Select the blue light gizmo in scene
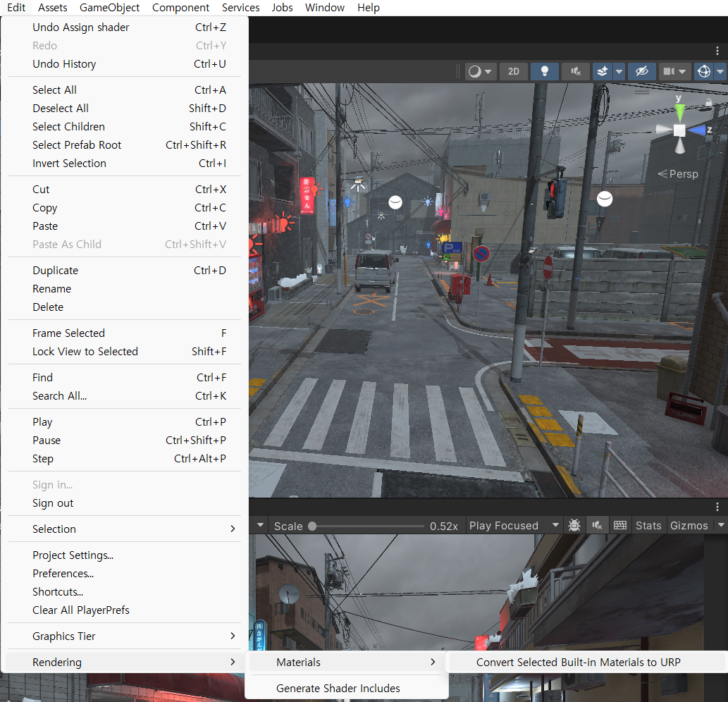This screenshot has height=702, width=728. point(347,202)
